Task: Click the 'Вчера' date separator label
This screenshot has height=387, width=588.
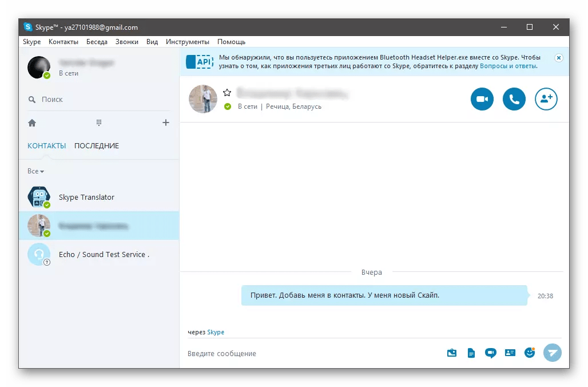Action: pyautogui.click(x=372, y=272)
